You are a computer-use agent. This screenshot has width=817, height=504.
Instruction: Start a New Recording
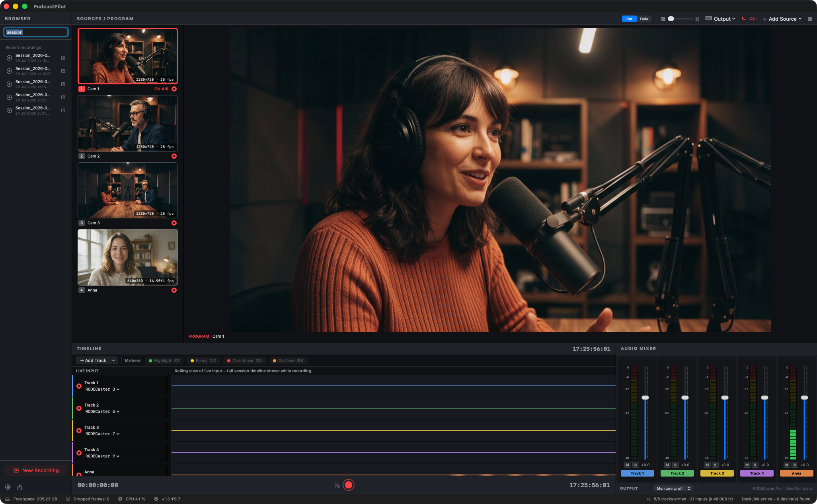pos(36,471)
